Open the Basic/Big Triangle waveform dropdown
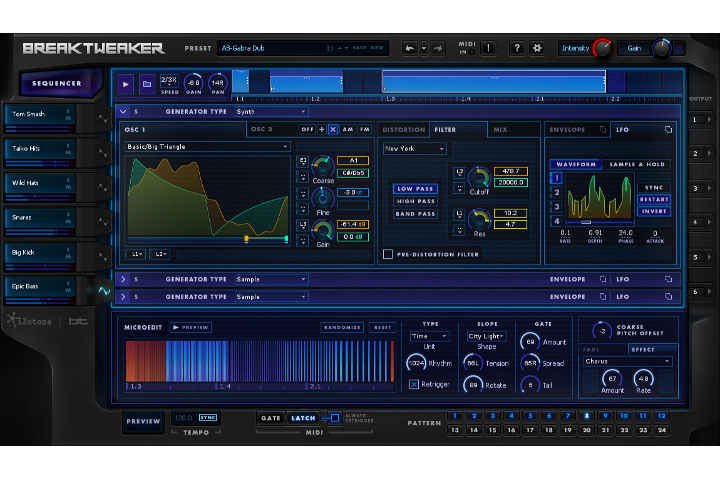Screen dimensions: 720x480 [x=207, y=146]
